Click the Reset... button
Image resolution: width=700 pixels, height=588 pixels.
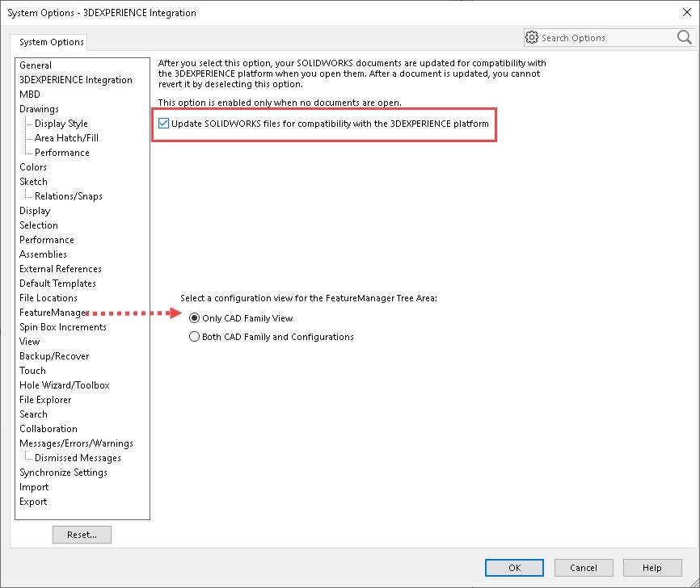[82, 535]
